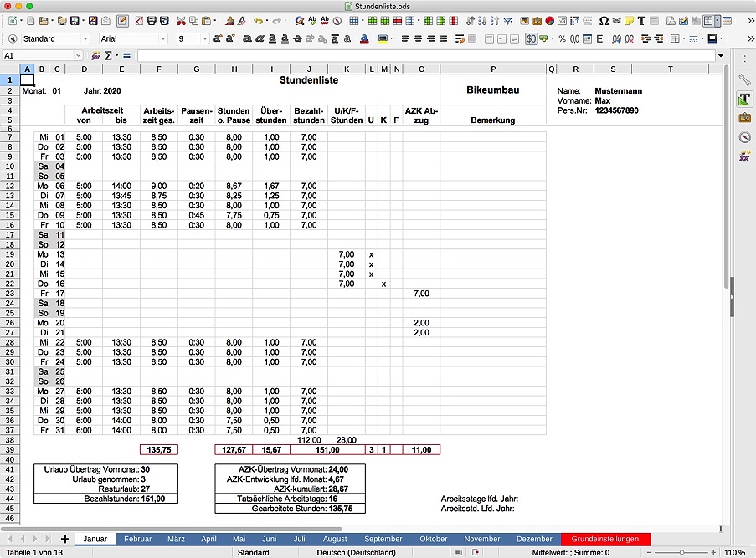This screenshot has width=756, height=558.
Task: Add a new sheet with plus button
Action: click(x=64, y=539)
